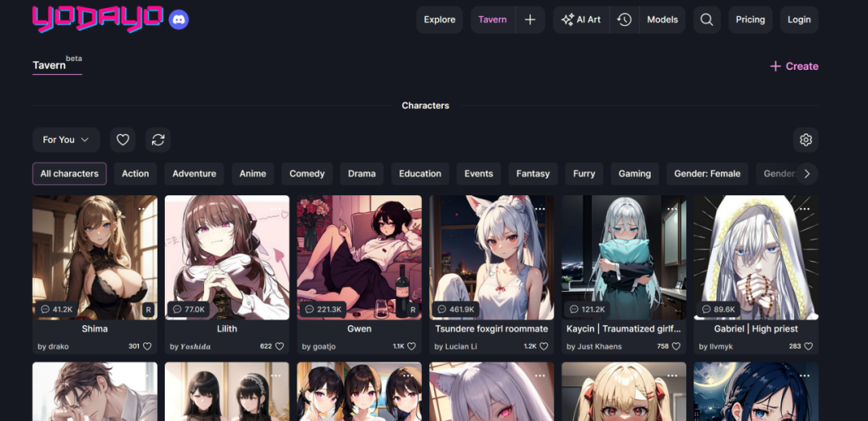
Task: Click the search magnifier icon
Action: (x=706, y=20)
